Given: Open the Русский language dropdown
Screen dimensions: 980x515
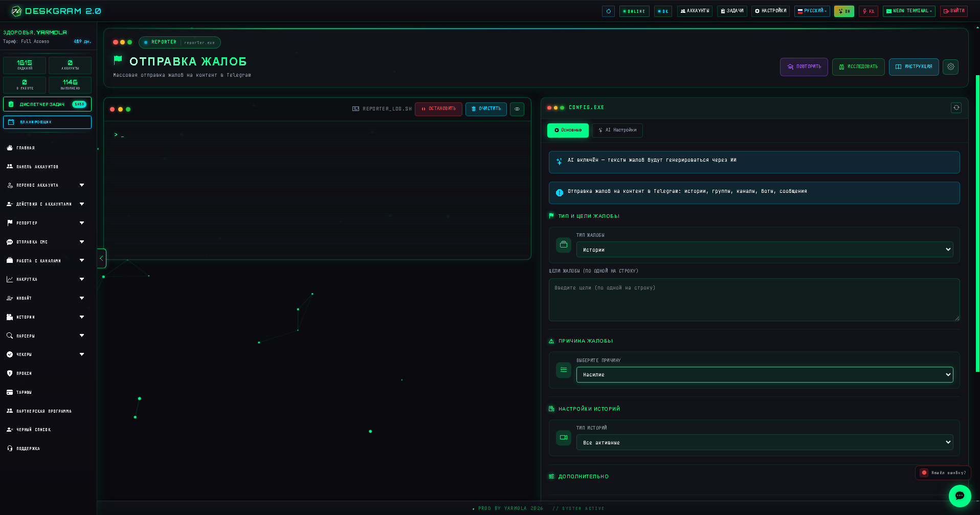Looking at the screenshot, I should tap(812, 11).
